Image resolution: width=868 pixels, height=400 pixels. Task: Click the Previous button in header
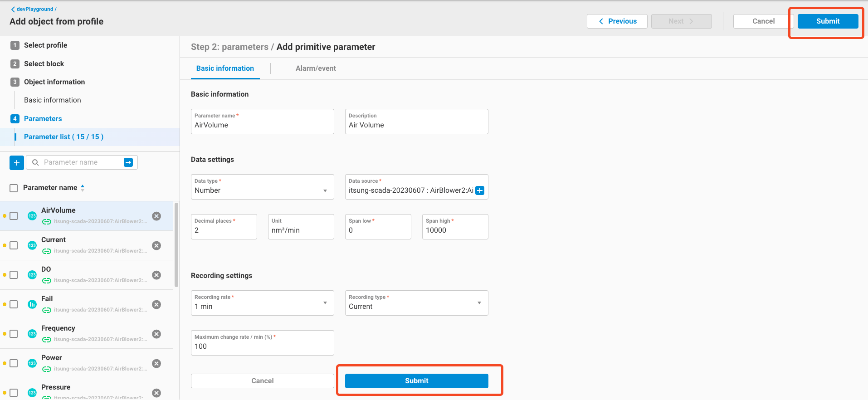tap(617, 21)
